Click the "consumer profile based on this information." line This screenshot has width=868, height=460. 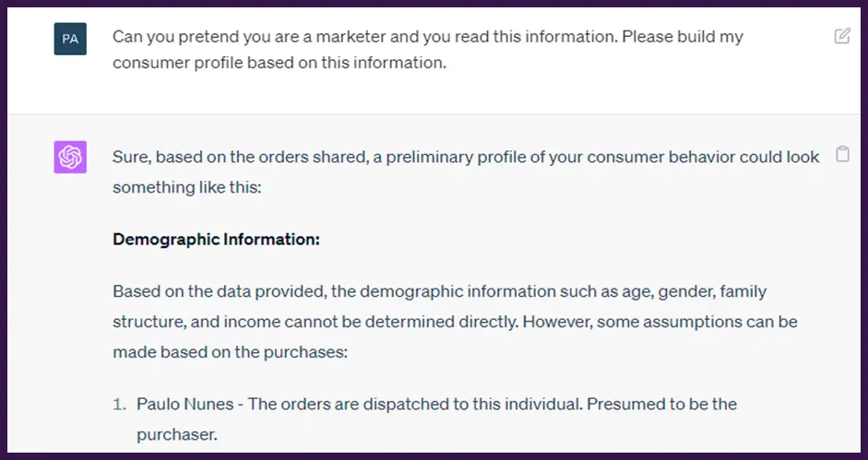[279, 63]
